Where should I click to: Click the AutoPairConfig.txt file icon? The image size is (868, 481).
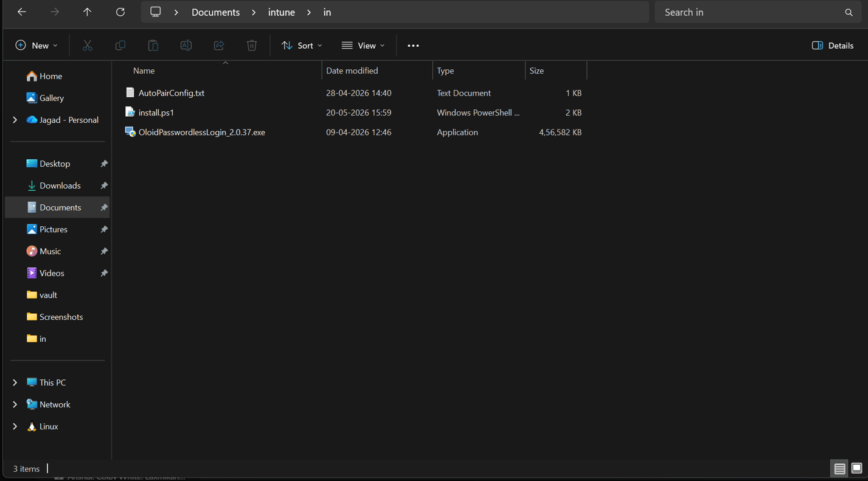tap(130, 92)
